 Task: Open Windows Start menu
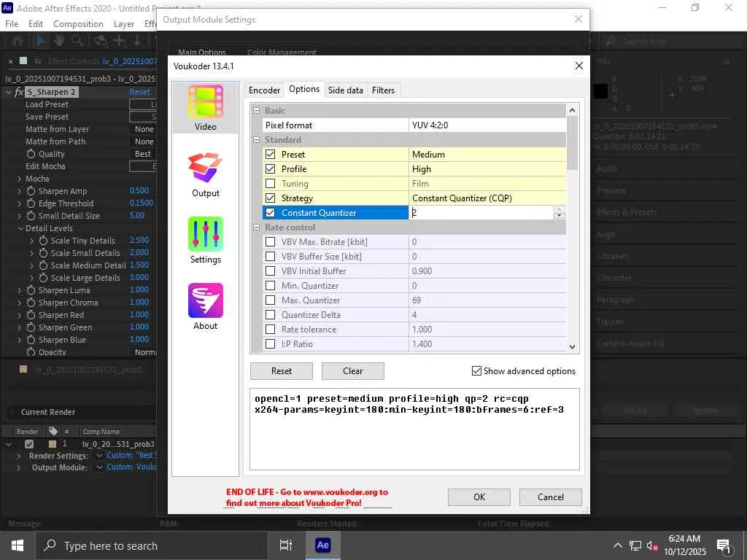pos(18,545)
